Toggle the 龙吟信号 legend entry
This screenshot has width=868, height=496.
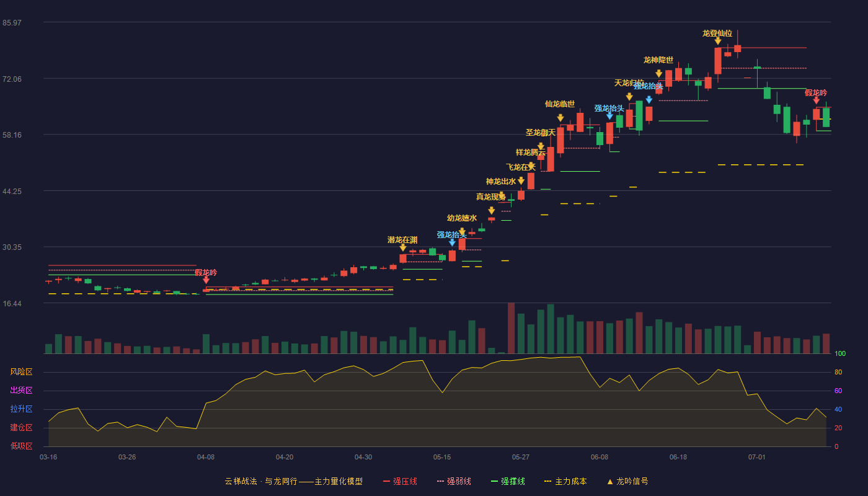627,481
